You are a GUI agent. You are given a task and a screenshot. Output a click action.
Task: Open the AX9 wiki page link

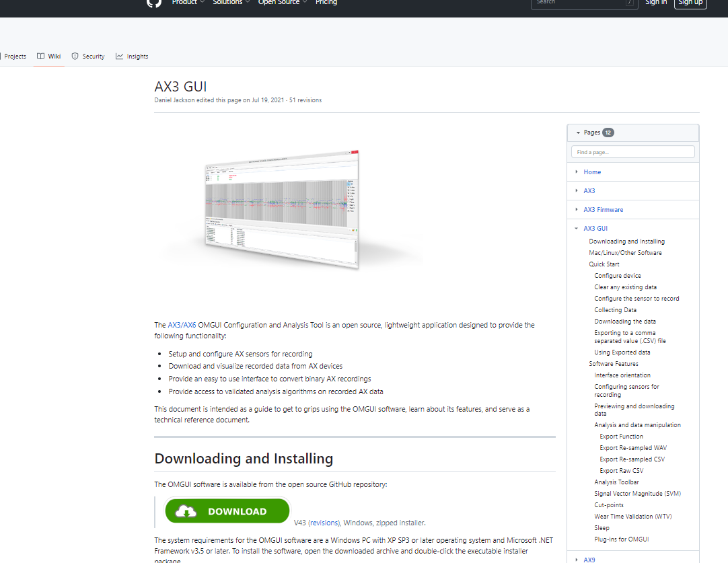point(589,560)
